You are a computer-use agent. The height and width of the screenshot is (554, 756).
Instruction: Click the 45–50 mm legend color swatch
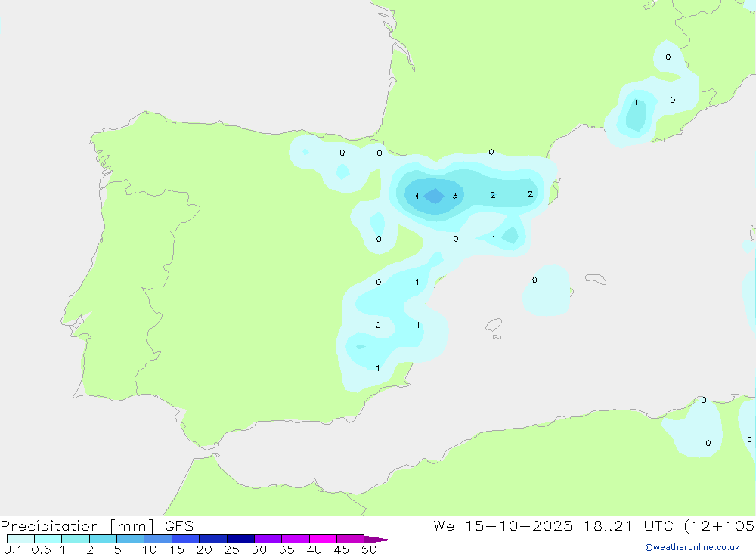pyautogui.click(x=350, y=539)
